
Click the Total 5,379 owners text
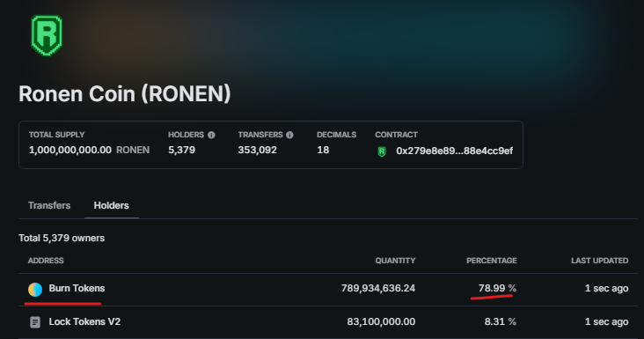pyautogui.click(x=62, y=239)
